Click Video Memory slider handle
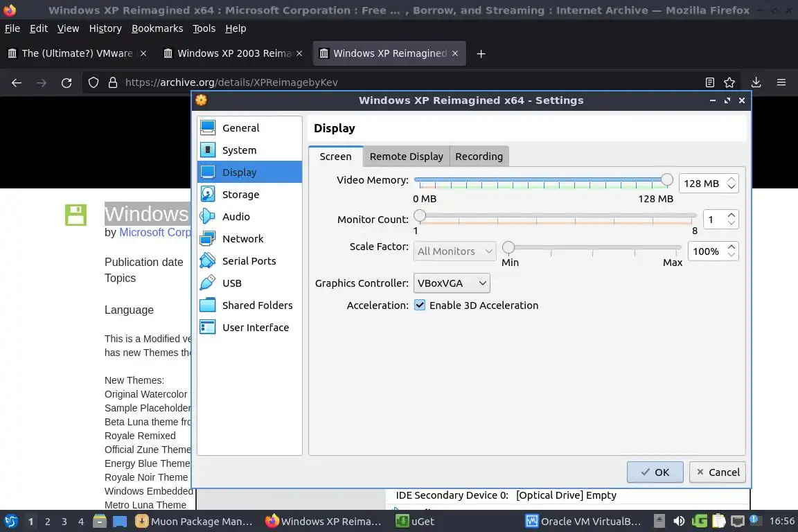Viewport: 798px width, 532px height. (x=666, y=179)
